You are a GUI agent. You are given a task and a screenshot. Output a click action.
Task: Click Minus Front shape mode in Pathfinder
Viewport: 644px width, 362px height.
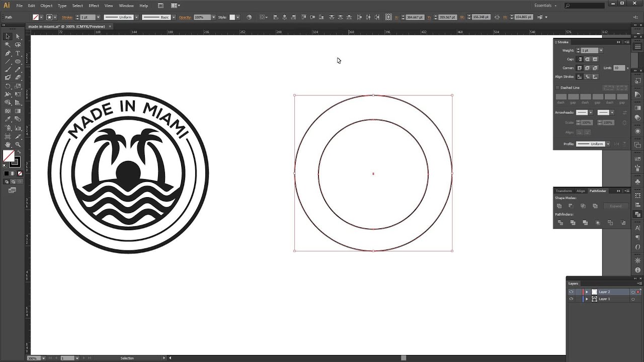571,206
